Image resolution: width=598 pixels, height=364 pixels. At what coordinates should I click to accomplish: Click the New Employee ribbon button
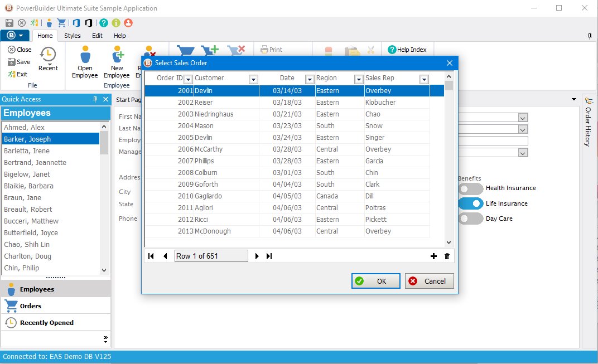pyautogui.click(x=117, y=62)
